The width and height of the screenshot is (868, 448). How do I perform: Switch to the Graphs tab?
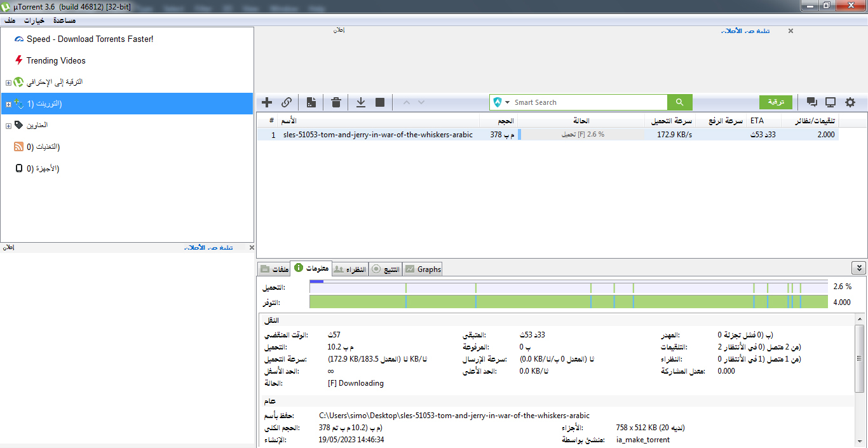click(x=423, y=269)
